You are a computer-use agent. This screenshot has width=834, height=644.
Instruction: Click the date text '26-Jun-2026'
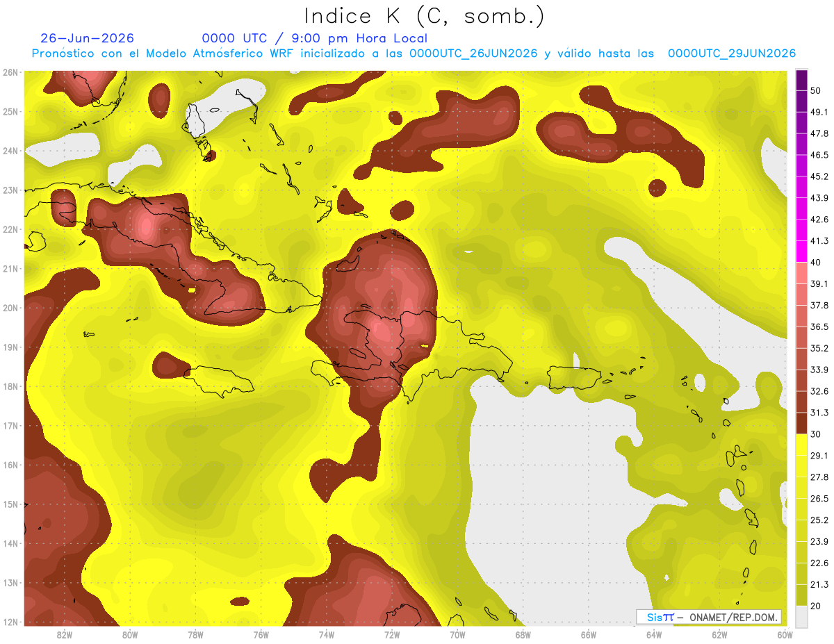88,38
